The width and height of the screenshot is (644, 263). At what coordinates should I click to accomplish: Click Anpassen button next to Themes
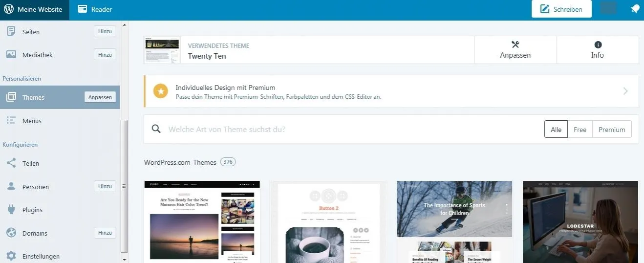tap(100, 97)
